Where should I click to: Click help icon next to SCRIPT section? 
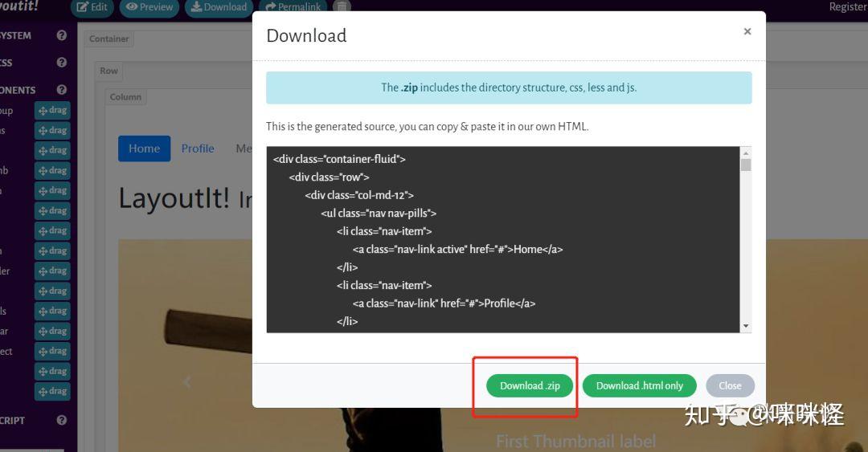[61, 421]
